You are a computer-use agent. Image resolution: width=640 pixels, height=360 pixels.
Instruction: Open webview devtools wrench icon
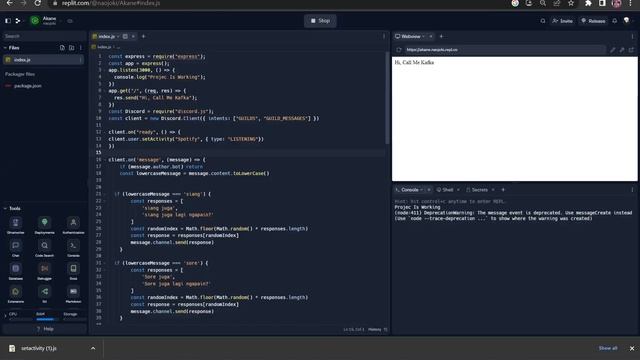pyautogui.click(x=622, y=50)
